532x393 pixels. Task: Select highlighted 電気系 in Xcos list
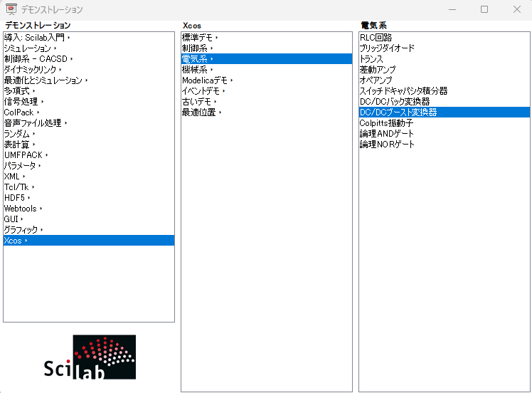[x=267, y=59]
